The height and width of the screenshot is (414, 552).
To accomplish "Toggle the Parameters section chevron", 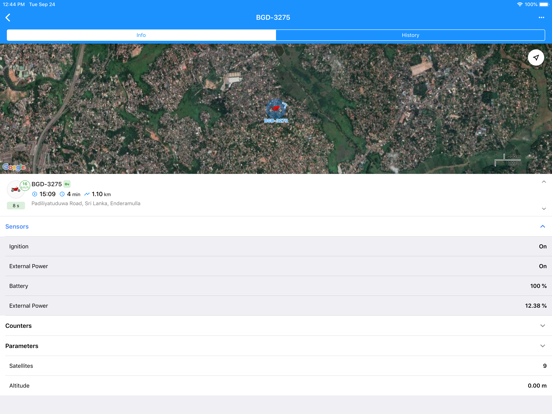I will [x=542, y=346].
